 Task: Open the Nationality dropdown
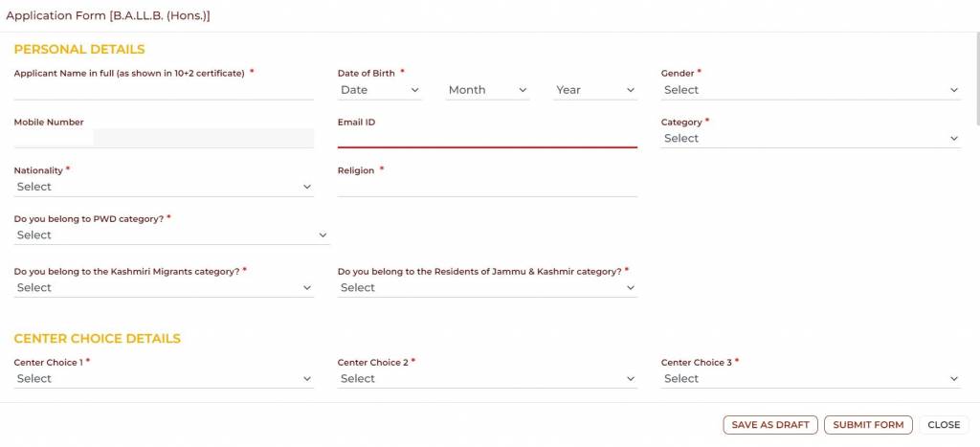click(164, 187)
